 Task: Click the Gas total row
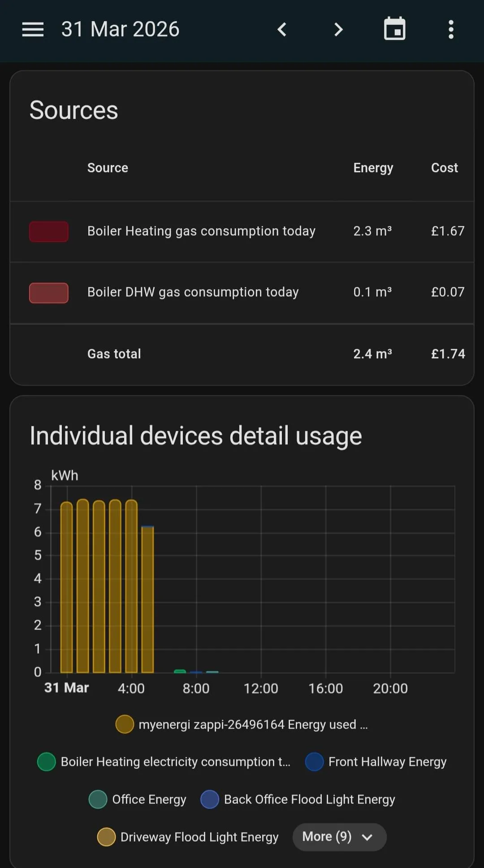pos(242,354)
